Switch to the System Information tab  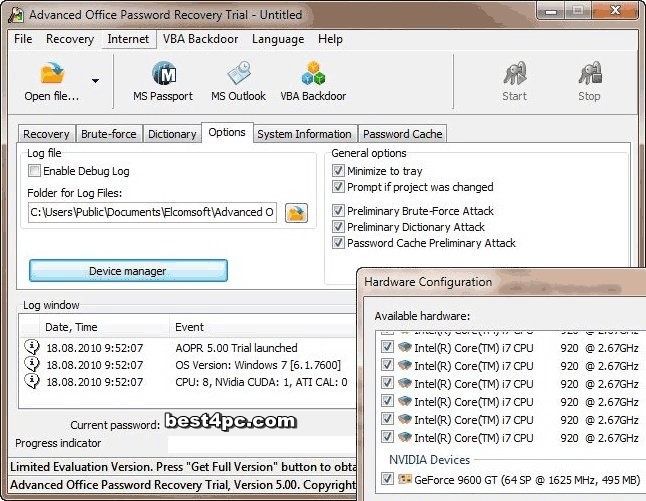coord(304,134)
